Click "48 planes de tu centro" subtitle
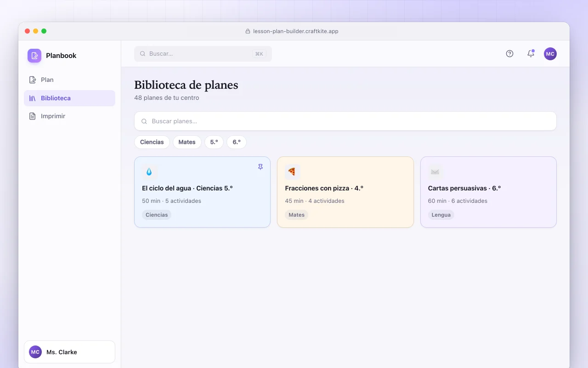The image size is (588, 368). (x=167, y=98)
